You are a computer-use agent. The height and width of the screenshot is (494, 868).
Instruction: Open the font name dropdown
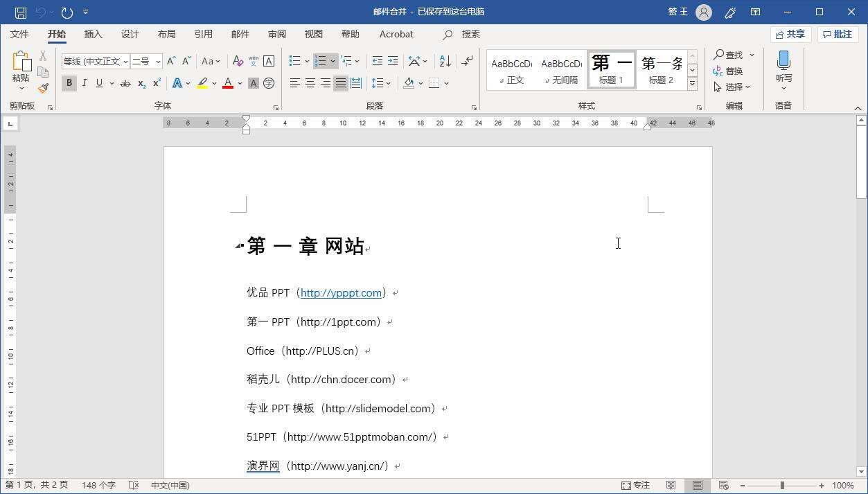click(x=125, y=61)
